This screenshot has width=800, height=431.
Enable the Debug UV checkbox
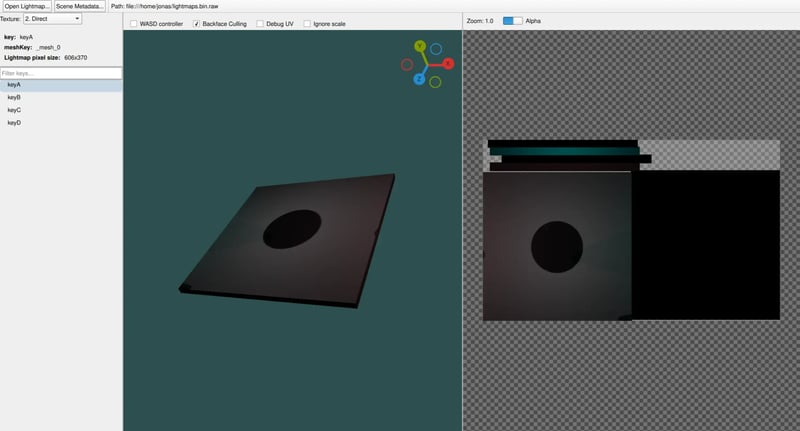tap(260, 24)
